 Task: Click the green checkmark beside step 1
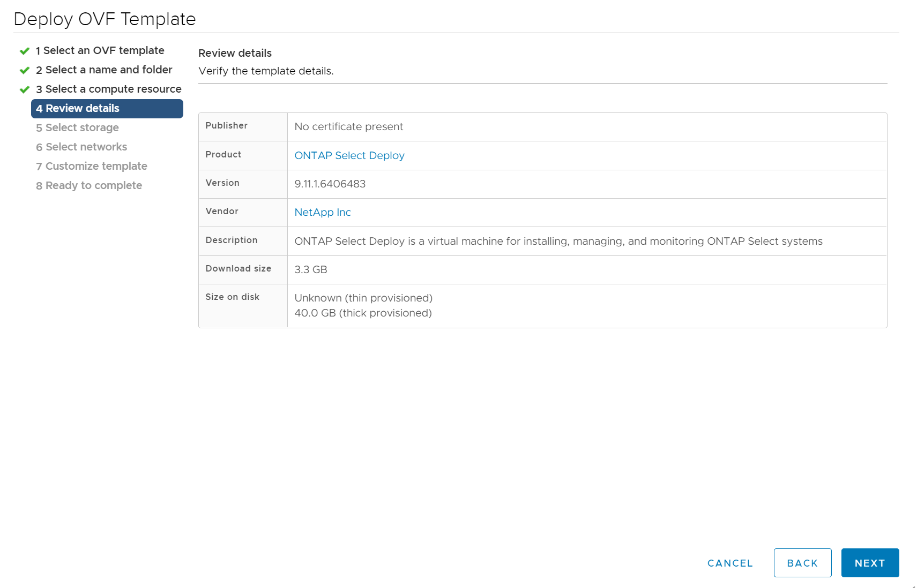pos(25,51)
